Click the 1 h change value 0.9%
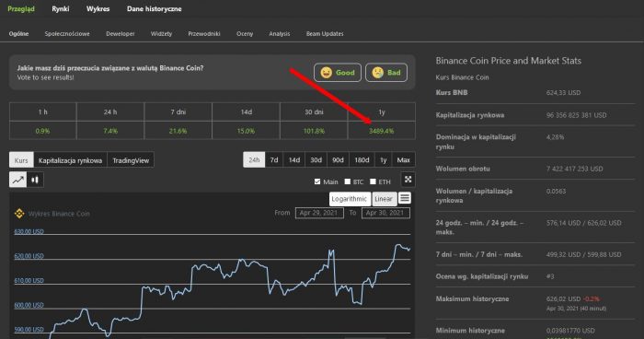Image resolution: width=644 pixels, height=339 pixels. tap(42, 131)
